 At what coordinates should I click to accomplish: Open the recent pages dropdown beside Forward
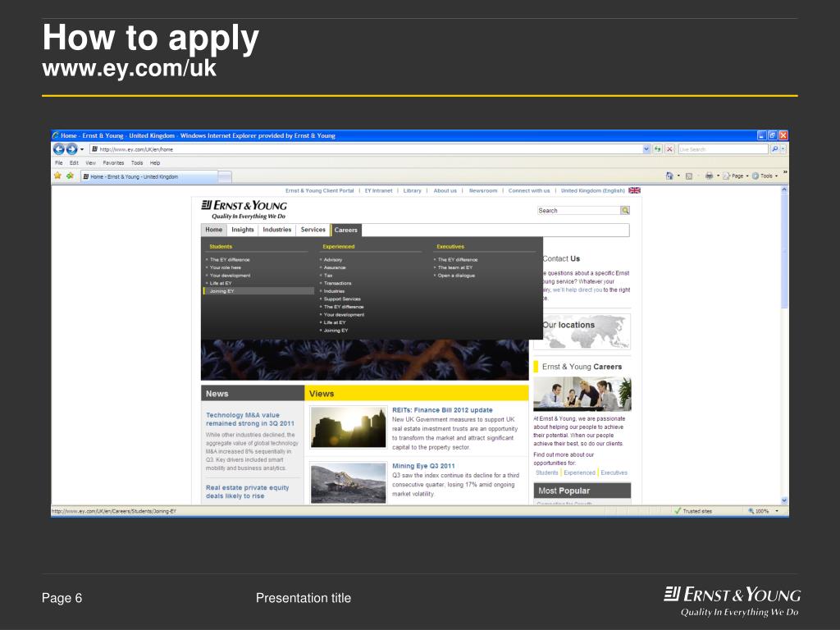click(82, 149)
